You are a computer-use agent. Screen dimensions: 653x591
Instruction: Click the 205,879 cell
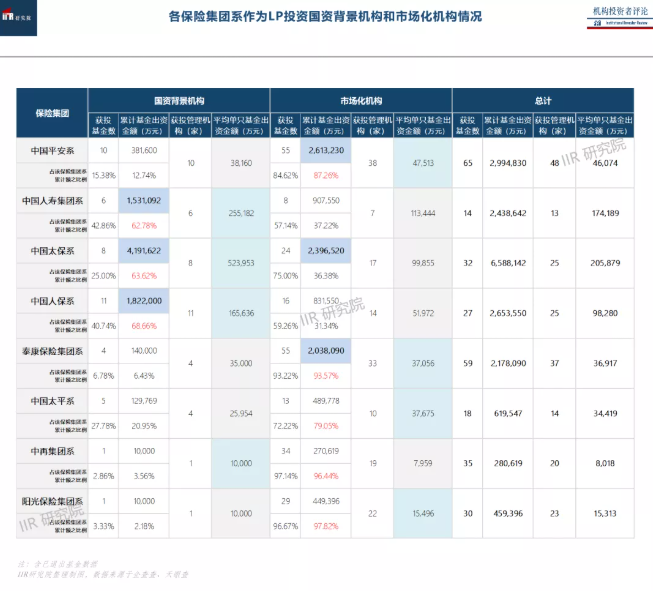coord(605,263)
